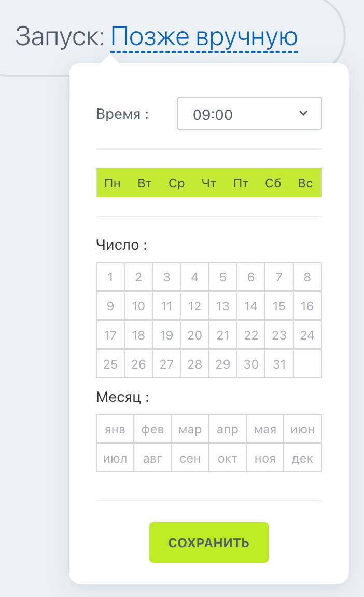The height and width of the screenshot is (597, 364).
Task: Choose the июн month cell
Action: coord(302,430)
